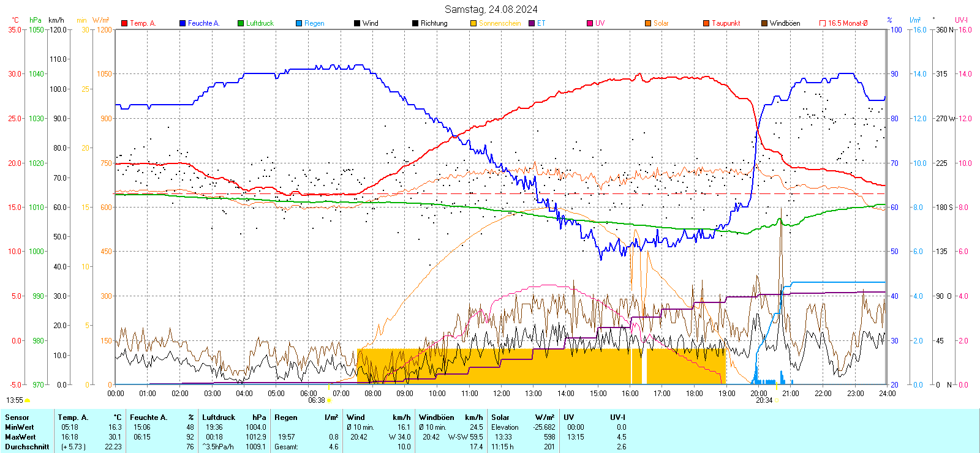The image size is (980, 453).
Task: Toggle the 16.5 Monat-Ø outline box
Action: click(x=823, y=23)
